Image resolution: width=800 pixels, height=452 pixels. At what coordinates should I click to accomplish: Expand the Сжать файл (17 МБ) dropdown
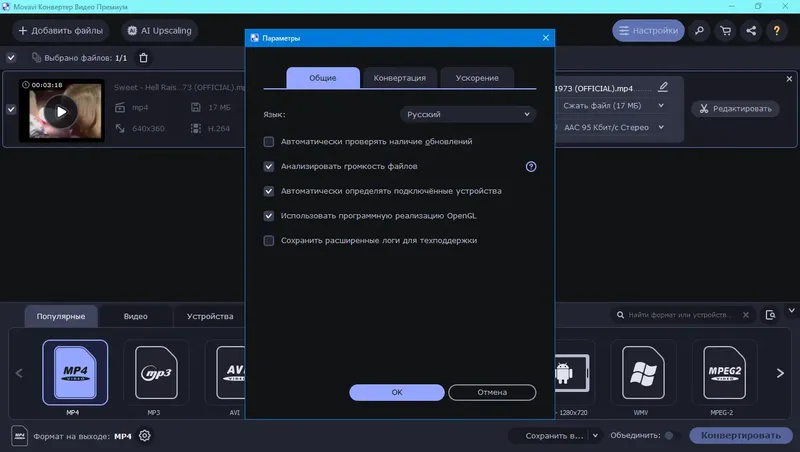click(x=661, y=106)
